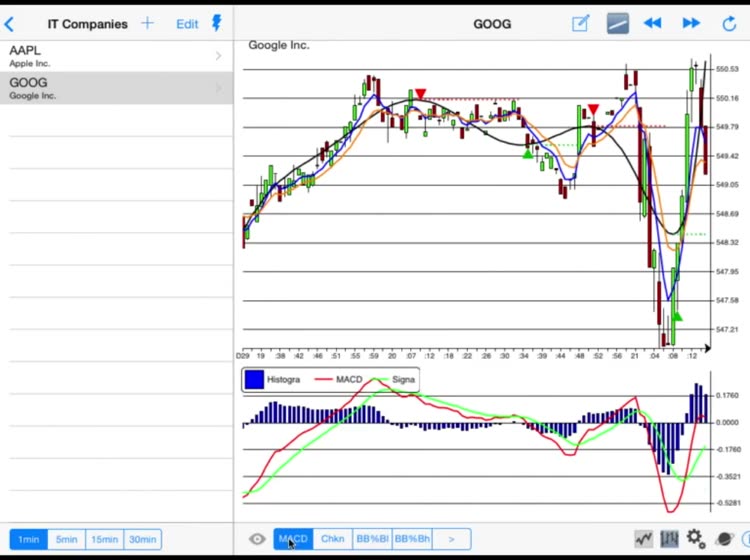This screenshot has height=560, width=750.
Task: Click the -0.5281 MACD axis label
Action: (728, 503)
